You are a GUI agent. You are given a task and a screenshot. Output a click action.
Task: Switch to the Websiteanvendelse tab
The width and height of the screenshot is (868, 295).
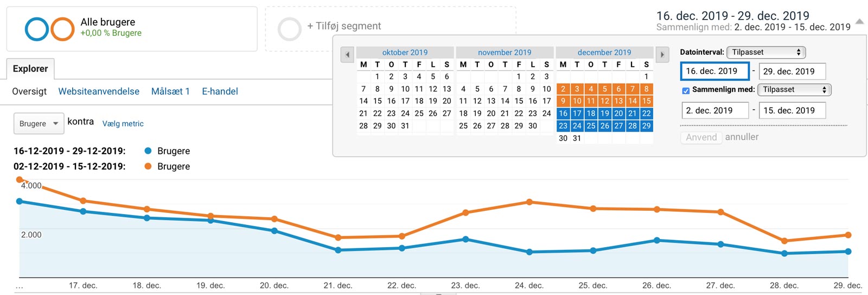coord(99,91)
